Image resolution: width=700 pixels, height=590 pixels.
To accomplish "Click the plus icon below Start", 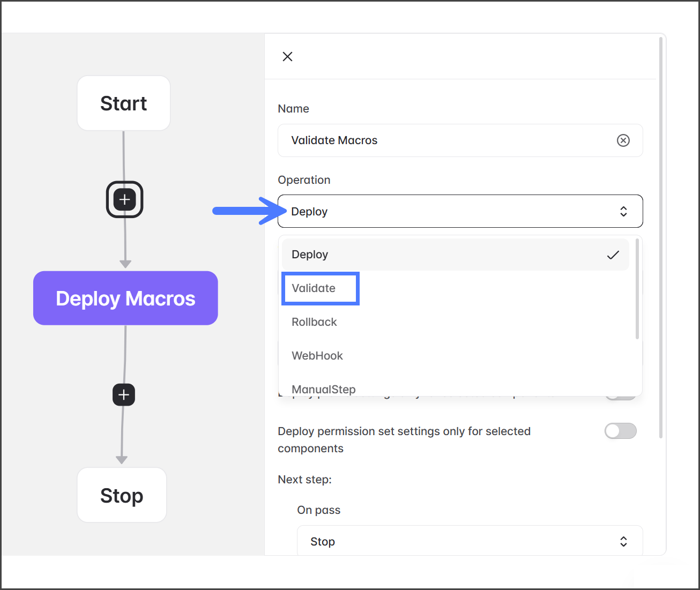I will tap(124, 200).
